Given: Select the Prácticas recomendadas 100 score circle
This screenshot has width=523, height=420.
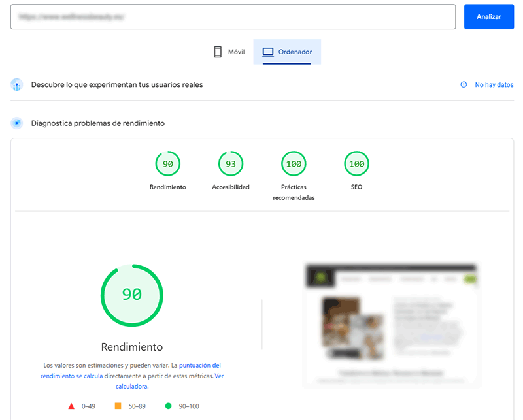Looking at the screenshot, I should (x=293, y=163).
